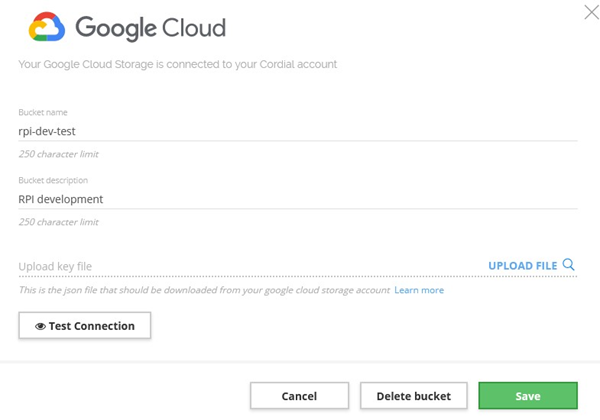Screen dimensions: 600x420
Task: Click the json file hint text
Action: click(204, 290)
